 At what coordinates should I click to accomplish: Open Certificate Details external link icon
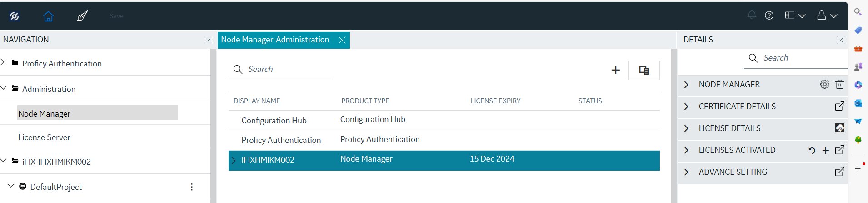[x=840, y=106]
